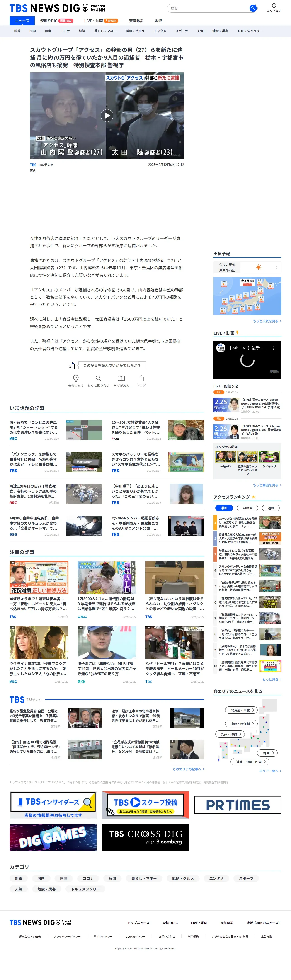The image size is (291, 980).
Task: Open the 2.26 朝 live schedule thumbnail
Action: pos(226,432)
